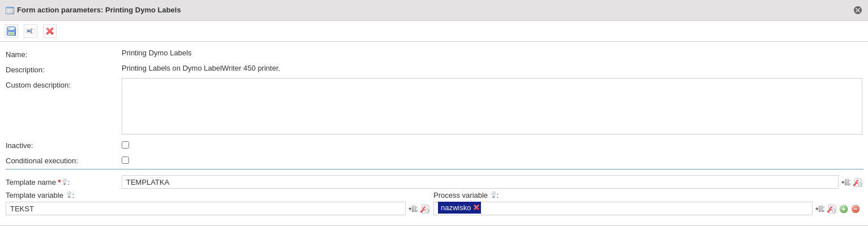
Task: Open variable list beside Process variable field
Action: coord(820,209)
